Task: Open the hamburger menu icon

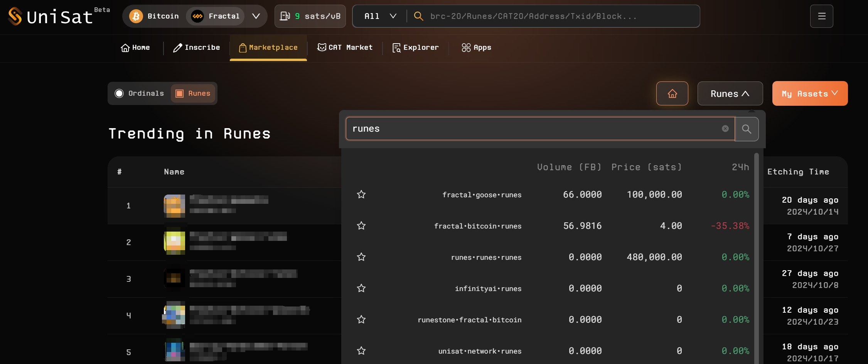Action: [821, 16]
